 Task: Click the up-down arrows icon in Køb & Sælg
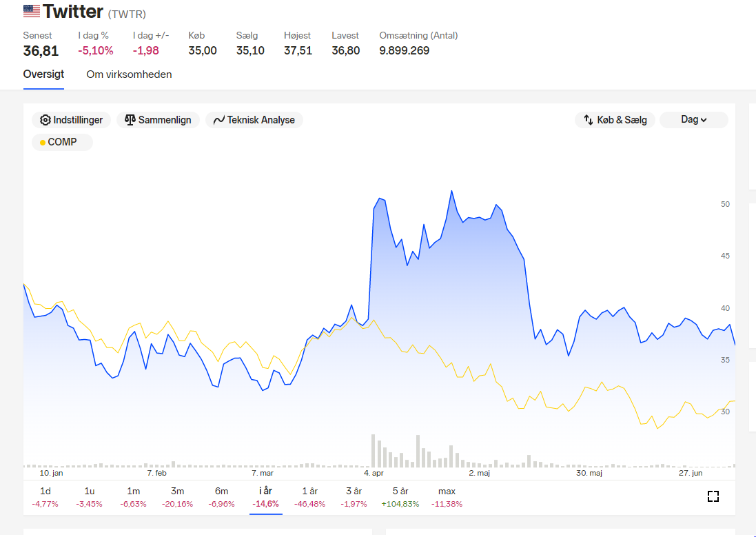tap(589, 120)
